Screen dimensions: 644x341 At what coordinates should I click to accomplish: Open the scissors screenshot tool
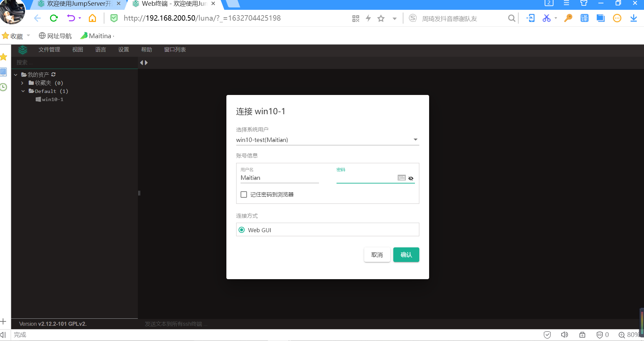(546, 18)
